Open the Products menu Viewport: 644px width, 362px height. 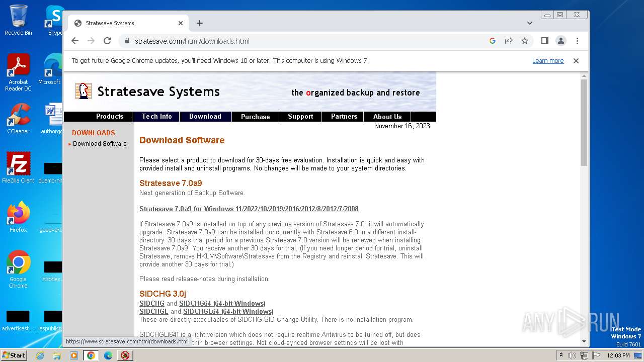110,116
